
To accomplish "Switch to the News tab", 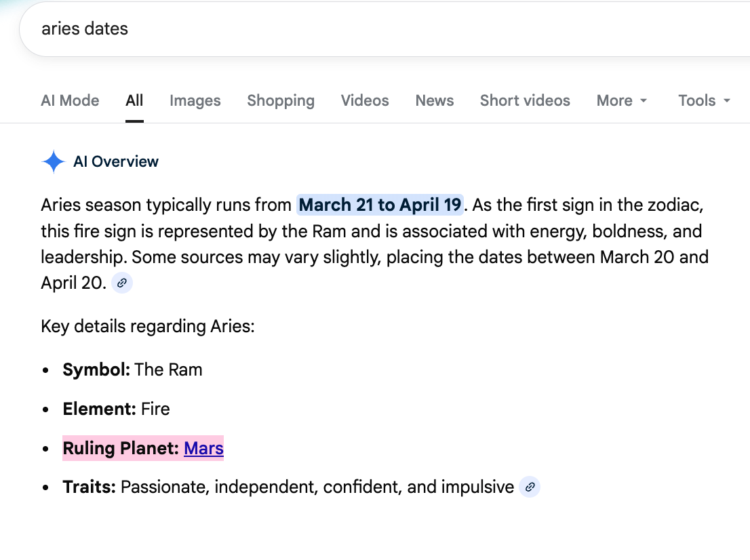I will pyautogui.click(x=435, y=101).
